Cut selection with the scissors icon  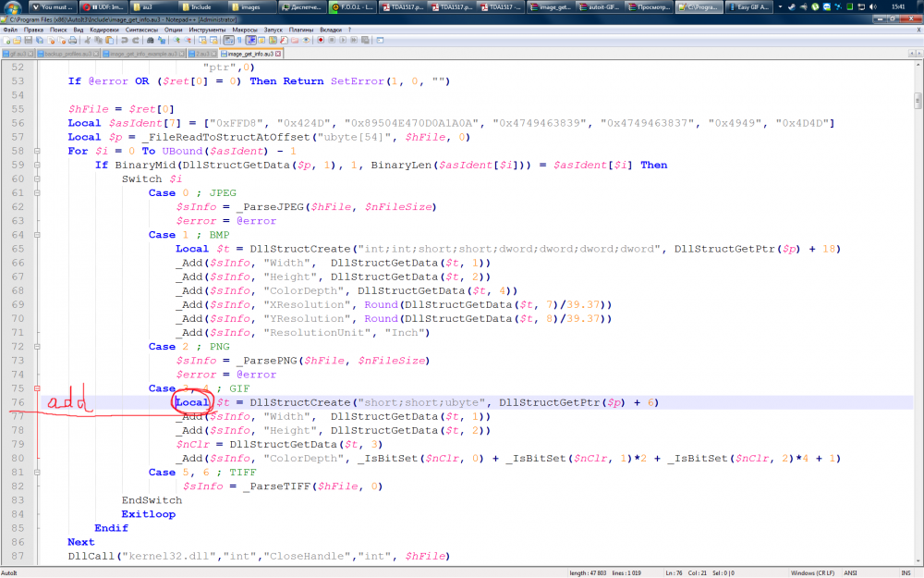click(x=87, y=40)
